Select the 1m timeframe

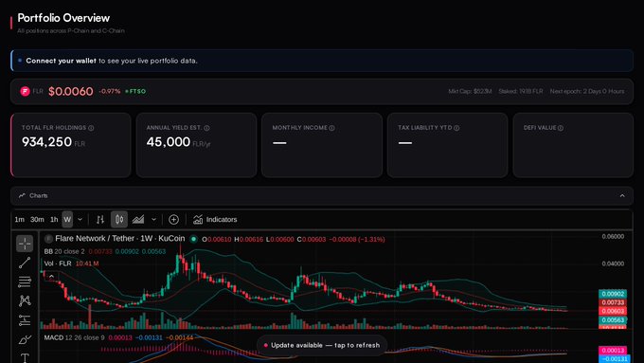coord(19,220)
